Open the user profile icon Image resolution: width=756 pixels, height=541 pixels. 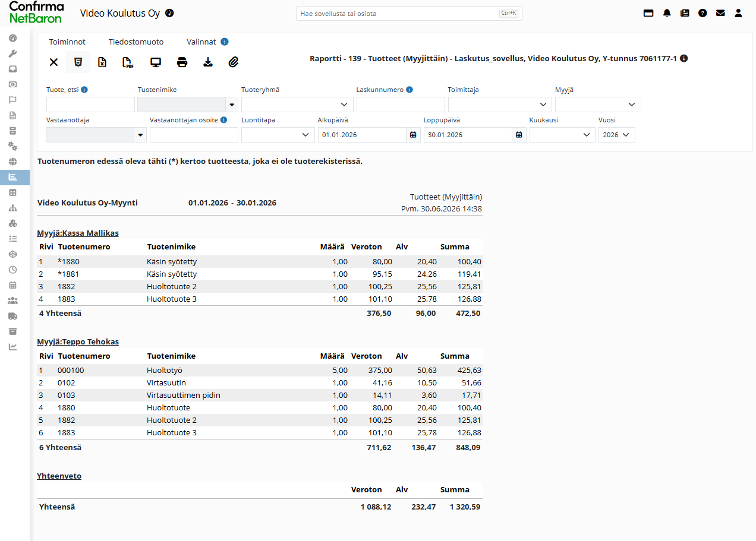[738, 13]
